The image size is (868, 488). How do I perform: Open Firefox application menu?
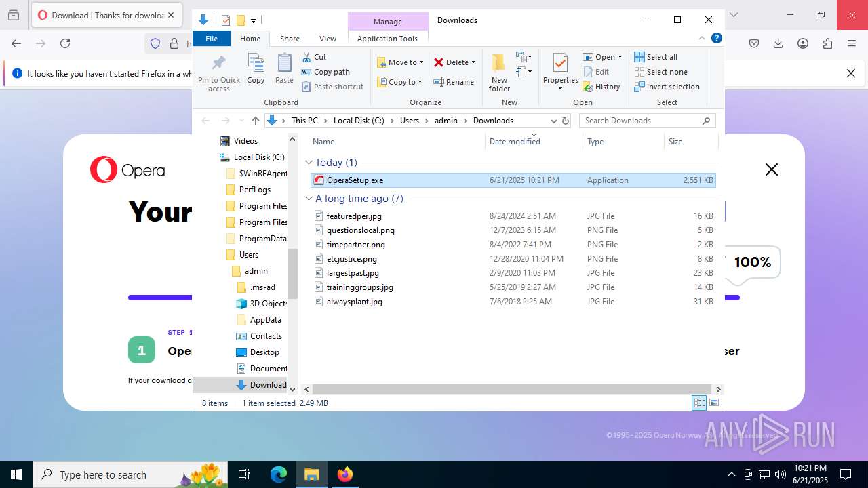[x=852, y=43]
